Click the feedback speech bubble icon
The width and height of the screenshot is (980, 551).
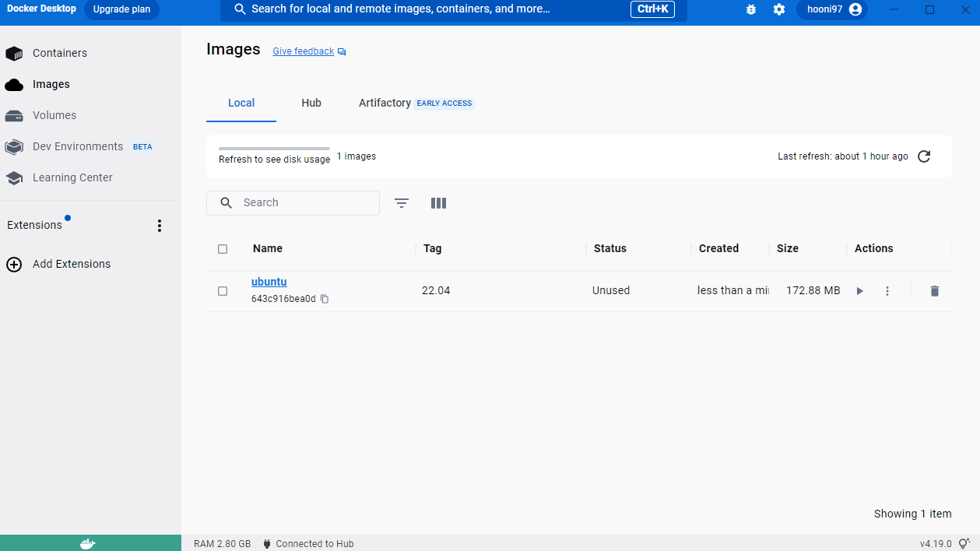pyautogui.click(x=342, y=52)
